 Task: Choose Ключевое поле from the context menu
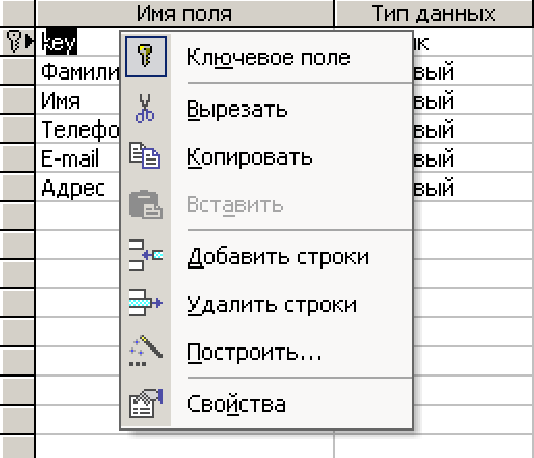click(x=267, y=57)
